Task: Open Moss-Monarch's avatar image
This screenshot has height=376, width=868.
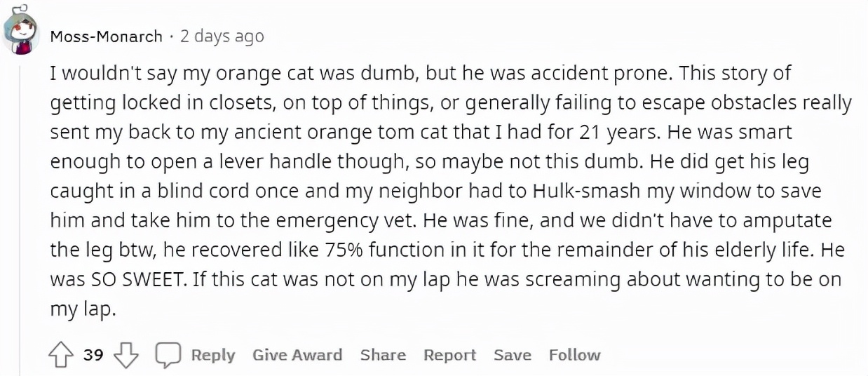Action: point(21,32)
